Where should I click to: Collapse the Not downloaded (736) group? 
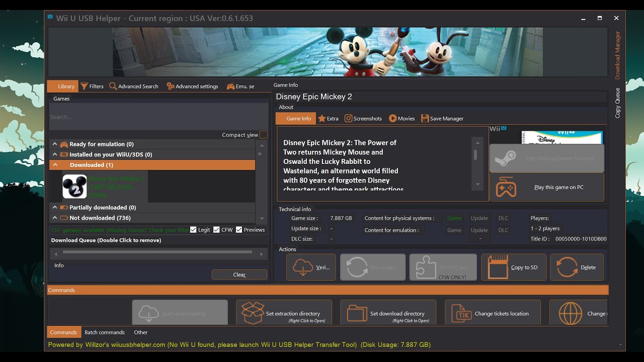[55, 218]
